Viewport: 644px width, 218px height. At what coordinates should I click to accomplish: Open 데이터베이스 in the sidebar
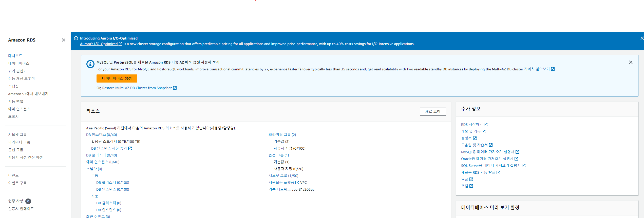19,63
